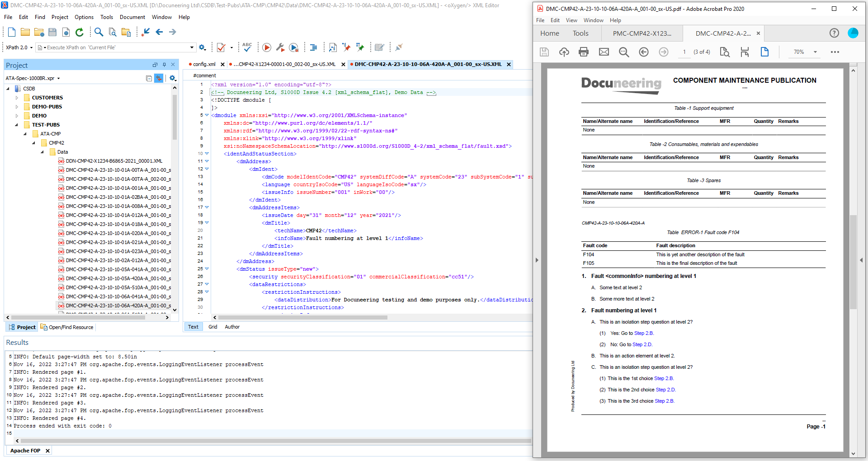Switch to the PMC-CMP42-X123 tab in Acrobat
The height and width of the screenshot is (461, 868).
point(642,33)
